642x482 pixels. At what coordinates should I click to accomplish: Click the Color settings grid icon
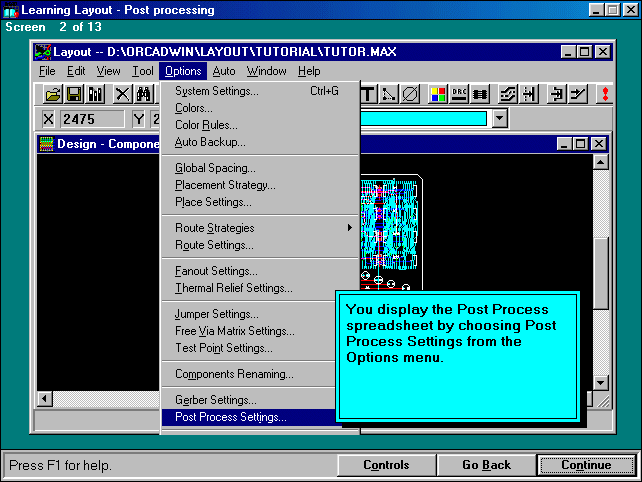point(438,94)
